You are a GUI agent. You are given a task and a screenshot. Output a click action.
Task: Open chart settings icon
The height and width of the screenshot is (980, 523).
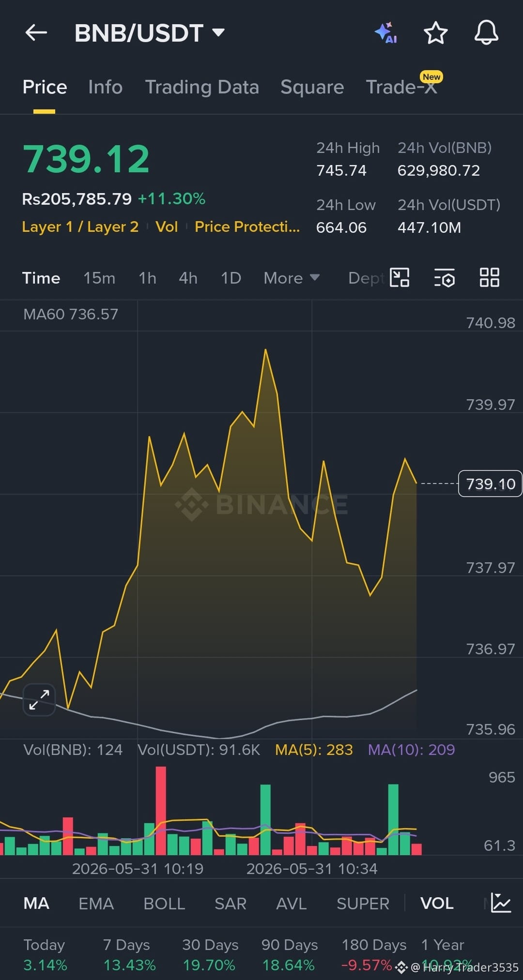445,278
